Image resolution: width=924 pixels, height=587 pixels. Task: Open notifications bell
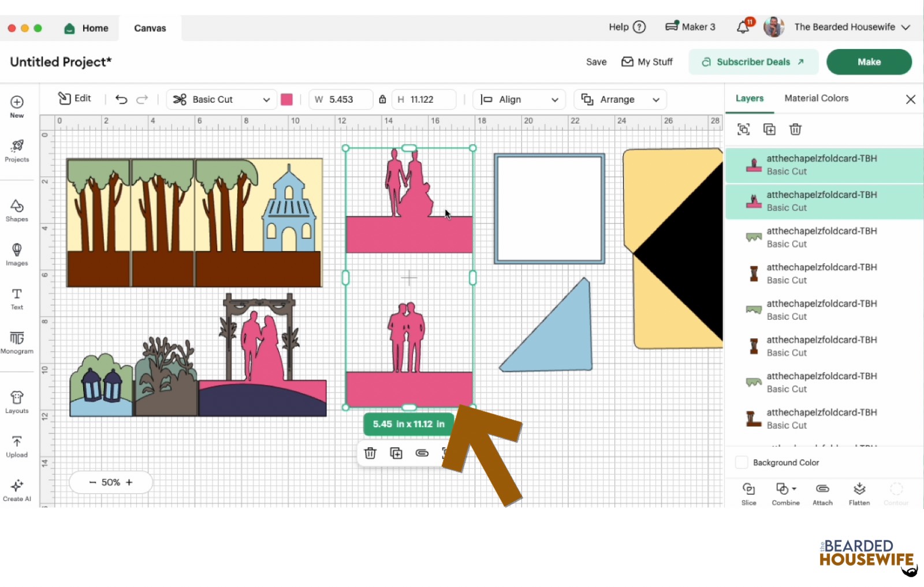[x=743, y=27]
